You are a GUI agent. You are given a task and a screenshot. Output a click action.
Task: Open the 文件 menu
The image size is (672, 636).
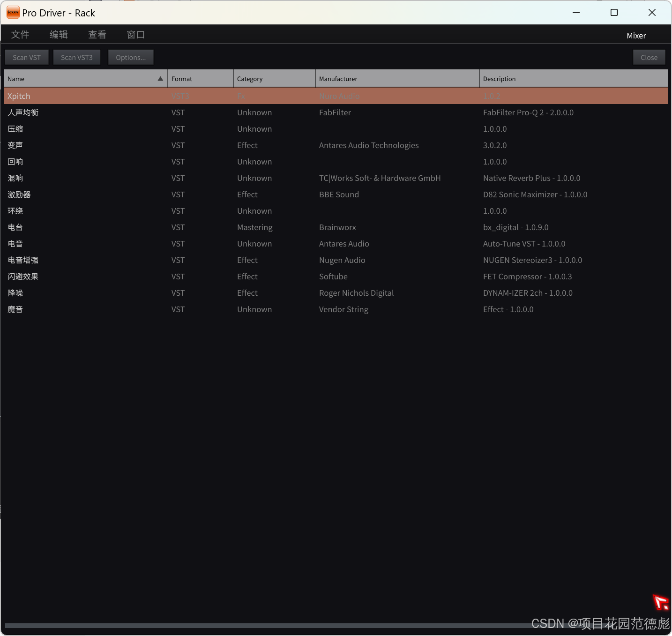point(20,35)
